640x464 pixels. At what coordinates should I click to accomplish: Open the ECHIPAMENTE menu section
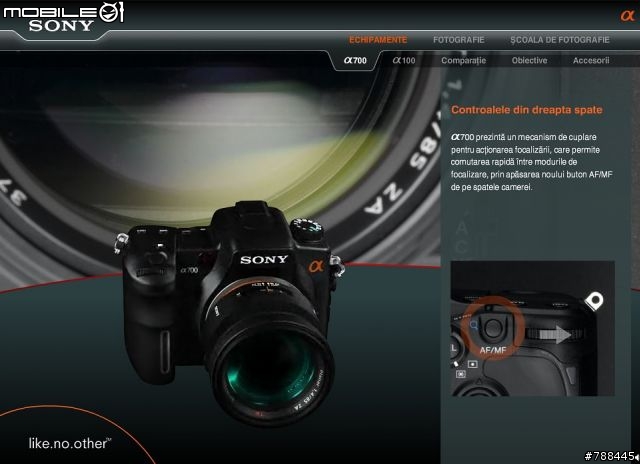tap(378, 40)
